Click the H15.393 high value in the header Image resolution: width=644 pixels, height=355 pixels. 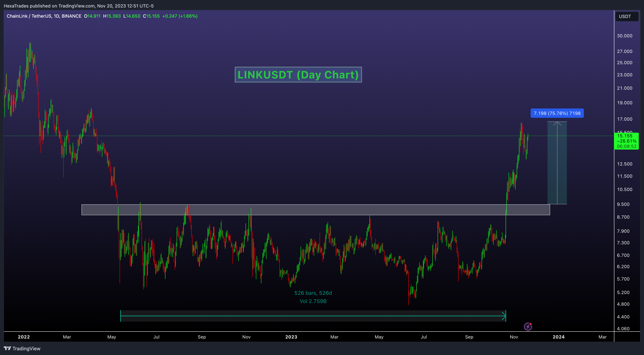click(x=112, y=16)
